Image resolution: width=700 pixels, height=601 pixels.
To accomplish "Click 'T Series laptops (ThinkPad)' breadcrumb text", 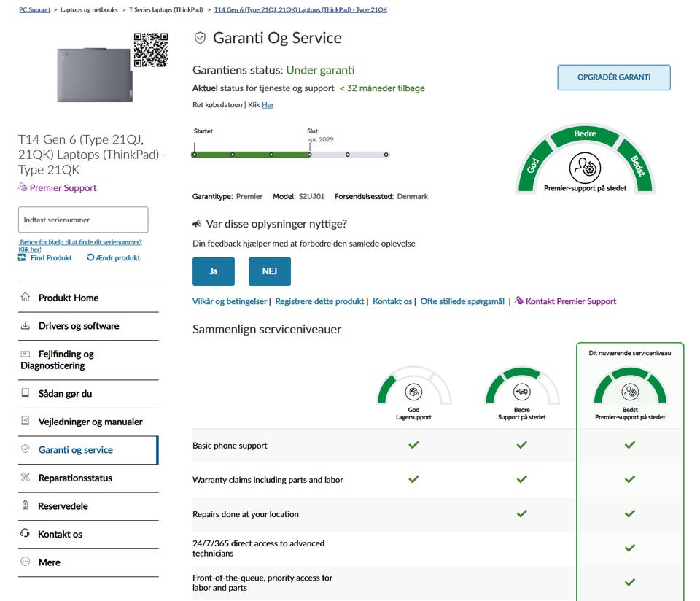I will click(x=166, y=9).
